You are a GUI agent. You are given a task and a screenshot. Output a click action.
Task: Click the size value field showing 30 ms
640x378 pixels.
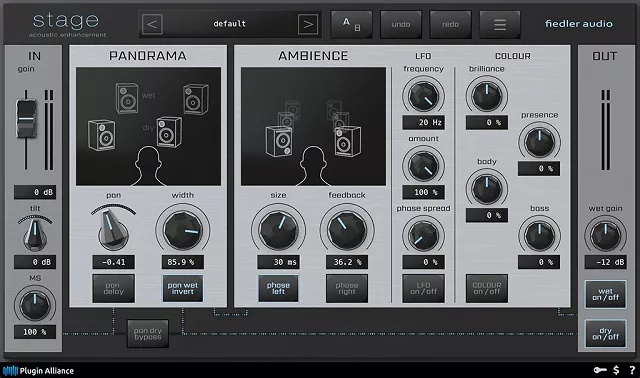(278, 262)
